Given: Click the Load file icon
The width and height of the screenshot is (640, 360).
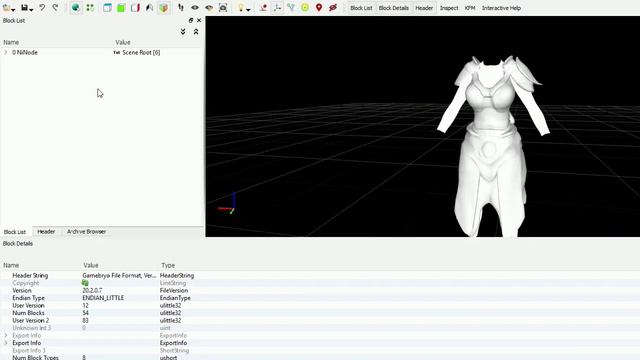Looking at the screenshot, I should [7, 8].
